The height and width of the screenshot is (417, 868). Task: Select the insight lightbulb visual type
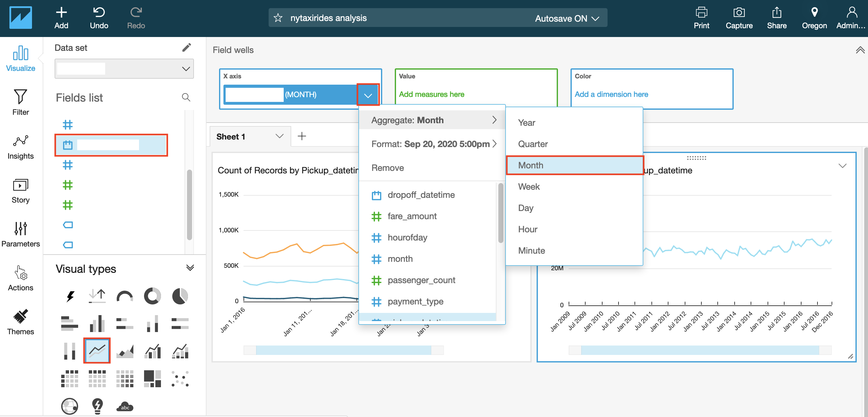[97, 406]
